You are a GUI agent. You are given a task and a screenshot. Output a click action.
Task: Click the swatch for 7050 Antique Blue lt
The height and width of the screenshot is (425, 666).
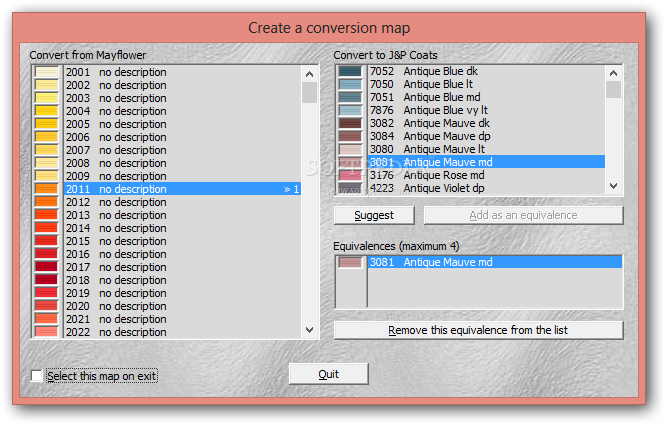350,84
